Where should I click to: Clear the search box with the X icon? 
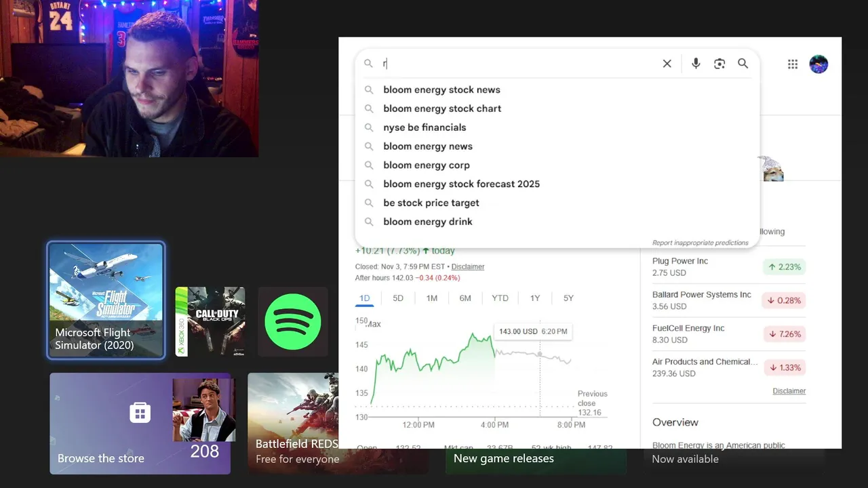[667, 63]
